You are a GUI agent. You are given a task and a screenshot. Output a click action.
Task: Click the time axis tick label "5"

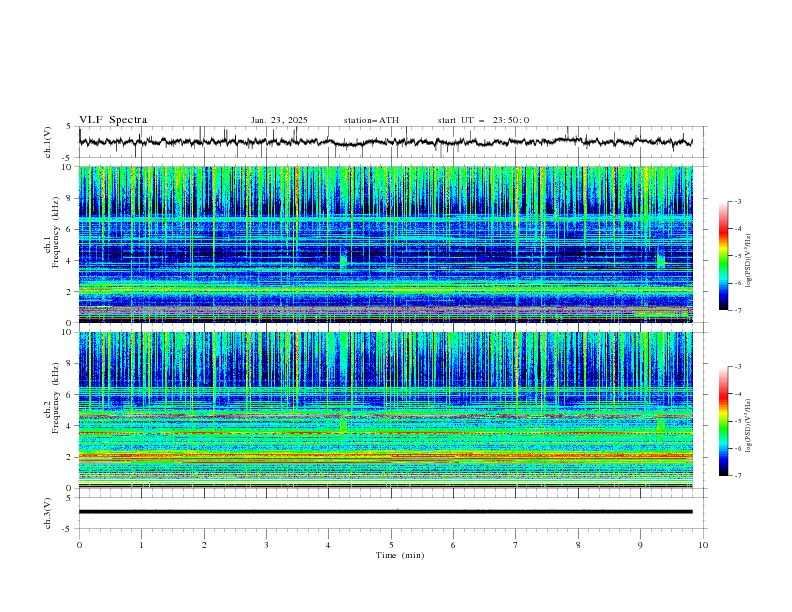(391, 545)
